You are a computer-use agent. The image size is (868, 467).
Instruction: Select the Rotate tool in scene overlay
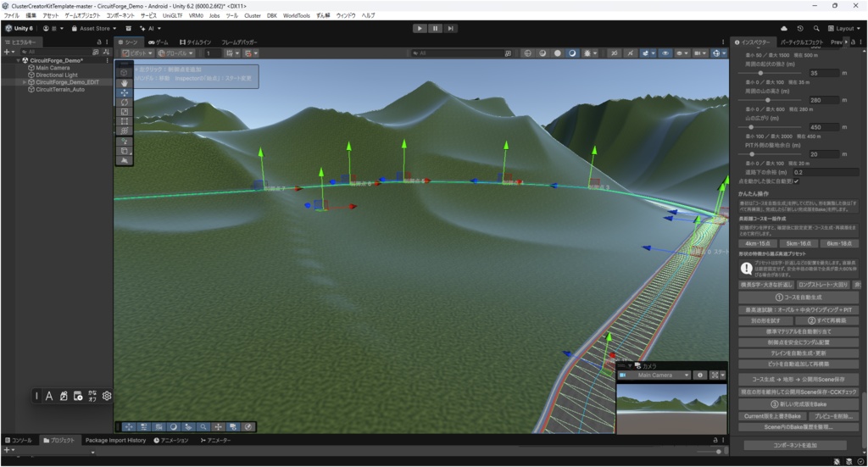pos(124,102)
